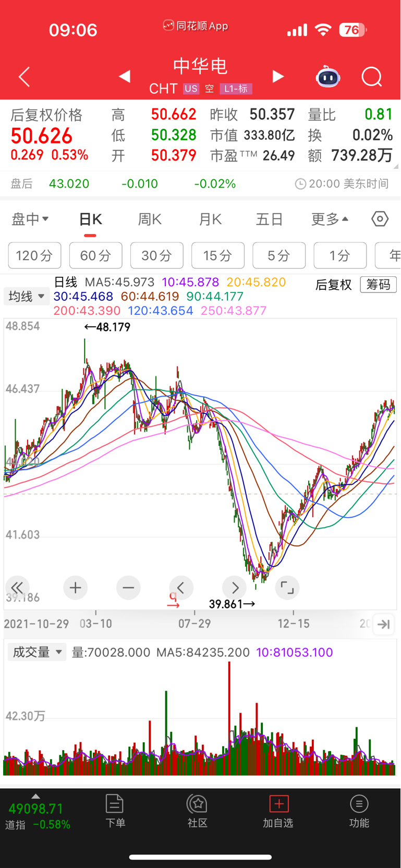The width and height of the screenshot is (401, 868).
Task: Expand the 更多 periods menu
Action: (330, 219)
